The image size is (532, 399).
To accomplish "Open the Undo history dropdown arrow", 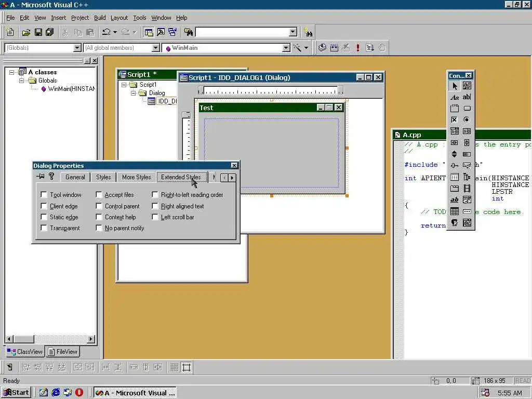I will click(x=115, y=32).
